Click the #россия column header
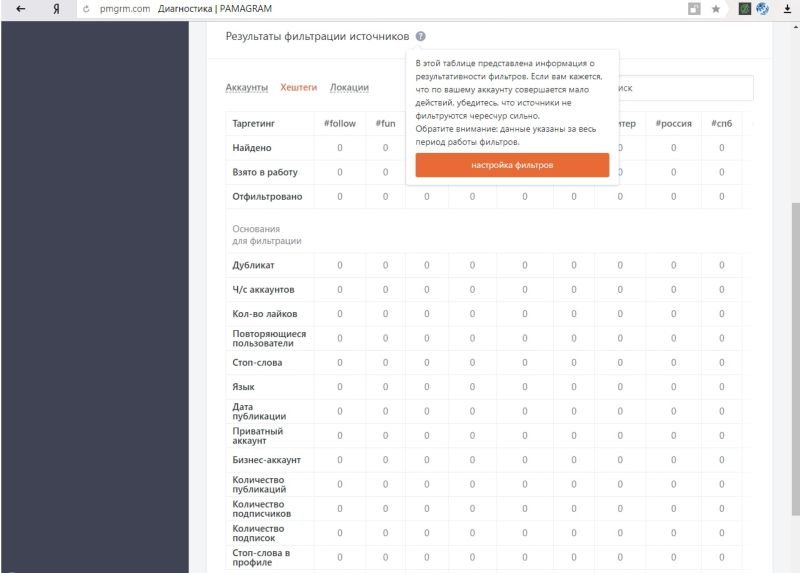This screenshot has height=573, width=800. pyautogui.click(x=673, y=123)
